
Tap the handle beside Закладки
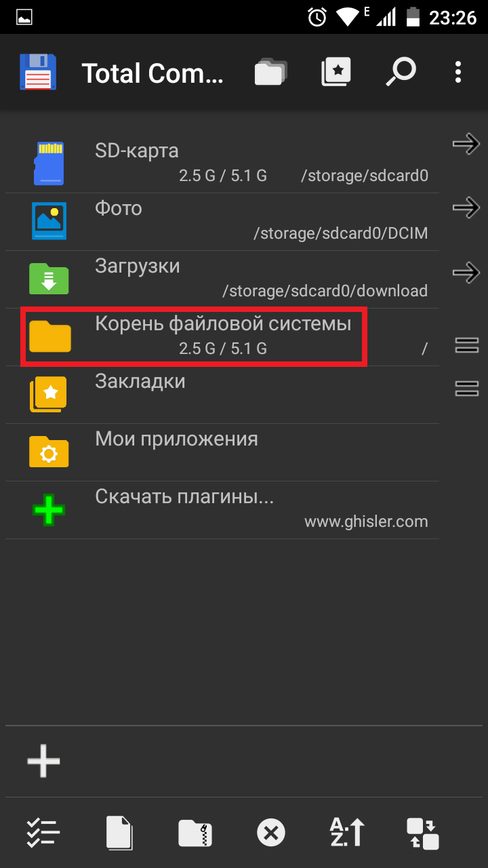point(467,388)
